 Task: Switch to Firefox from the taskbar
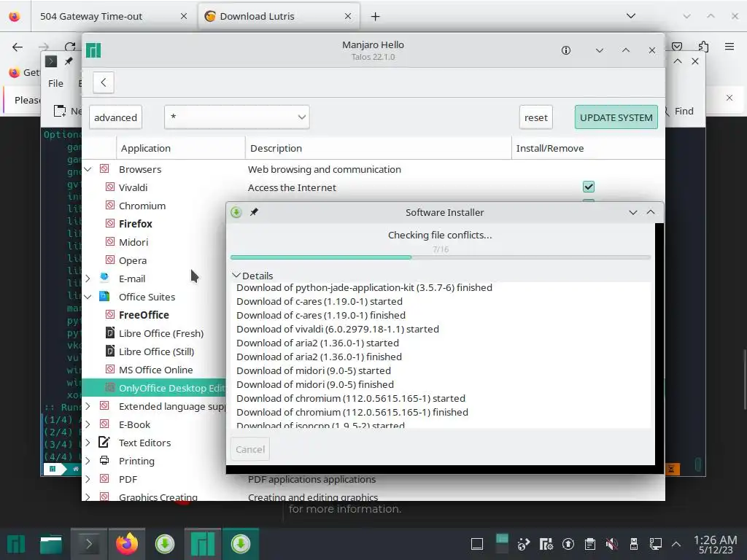pos(127,544)
